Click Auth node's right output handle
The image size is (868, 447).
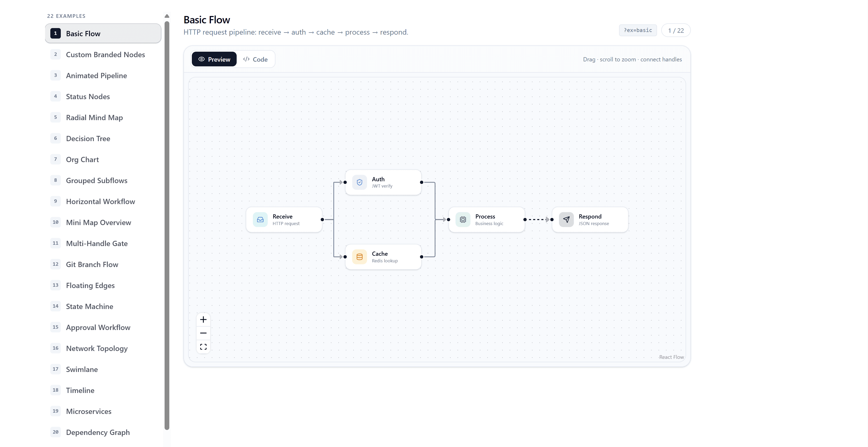click(421, 182)
